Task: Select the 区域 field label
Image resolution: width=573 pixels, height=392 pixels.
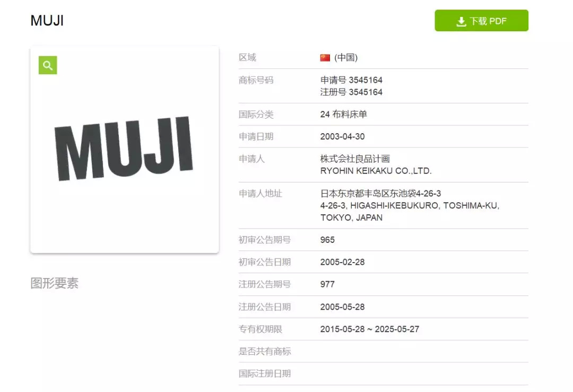Action: 247,57
